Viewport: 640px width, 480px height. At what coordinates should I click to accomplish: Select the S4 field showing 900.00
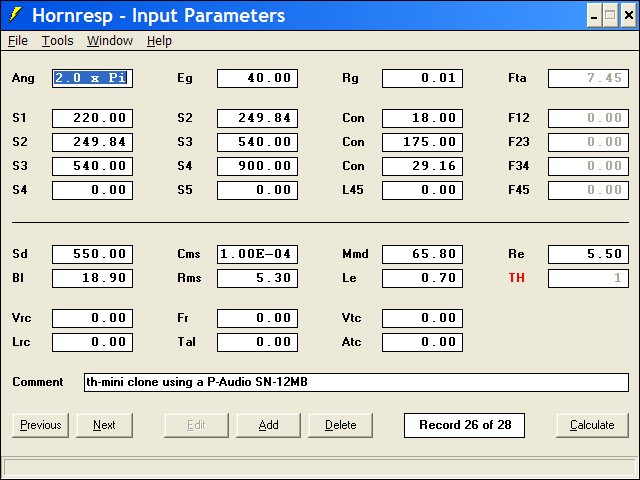click(x=258, y=166)
